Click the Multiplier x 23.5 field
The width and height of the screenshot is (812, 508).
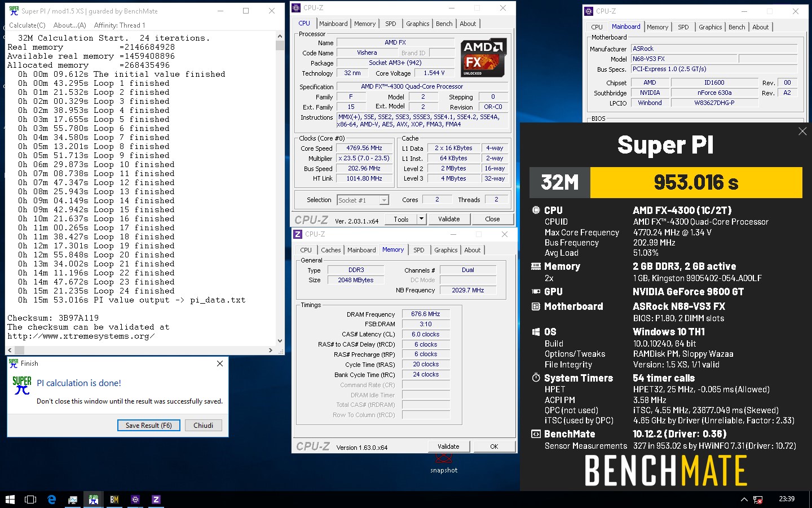[364, 159]
